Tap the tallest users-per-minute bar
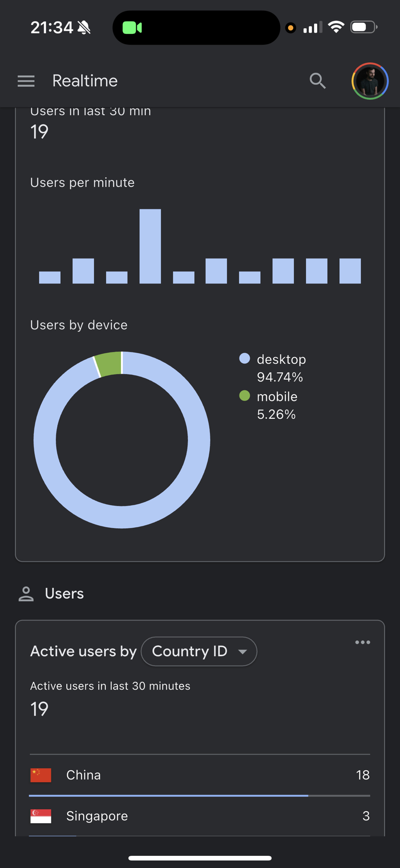Screen dimensions: 400x868 coord(150,246)
